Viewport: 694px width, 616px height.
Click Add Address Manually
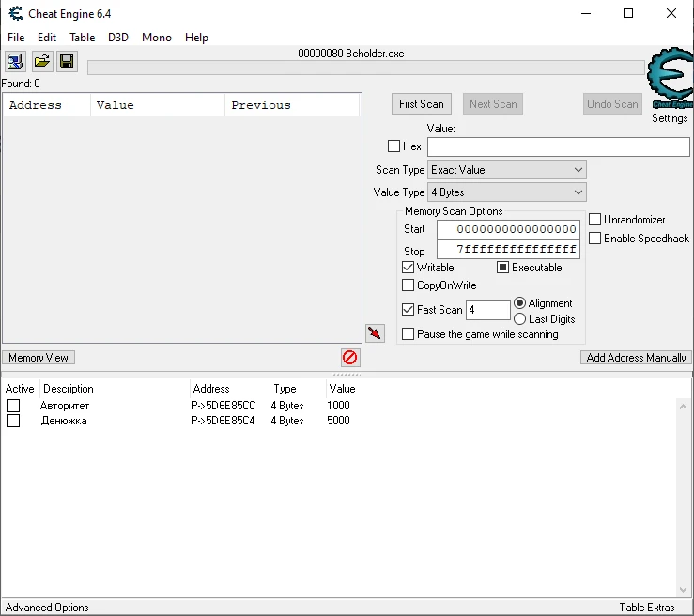pyautogui.click(x=636, y=358)
